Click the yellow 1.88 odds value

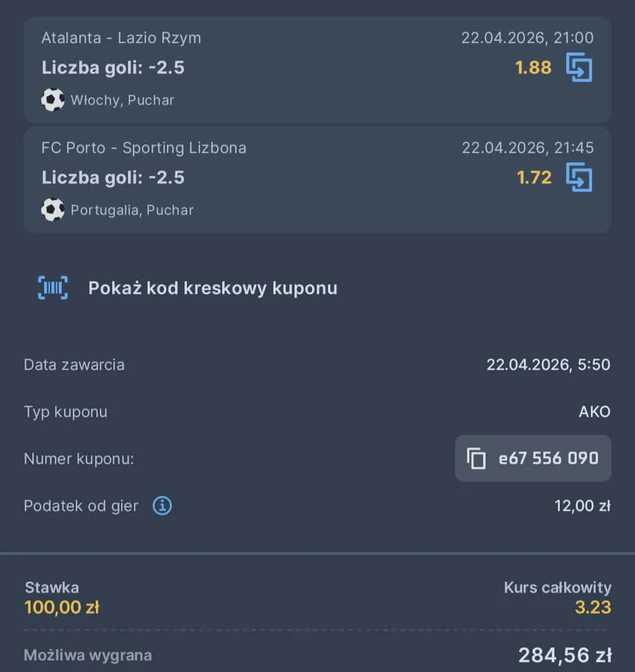tap(533, 67)
